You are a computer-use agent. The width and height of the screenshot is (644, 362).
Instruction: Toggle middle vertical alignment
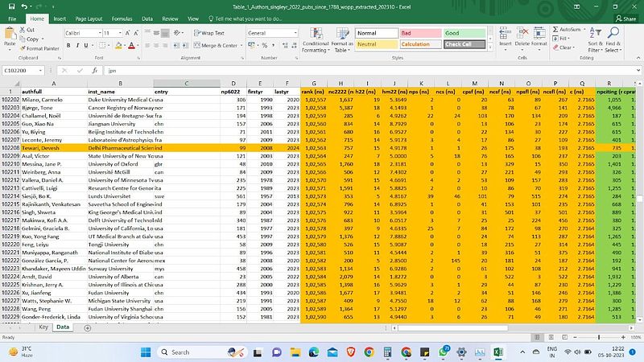156,33
